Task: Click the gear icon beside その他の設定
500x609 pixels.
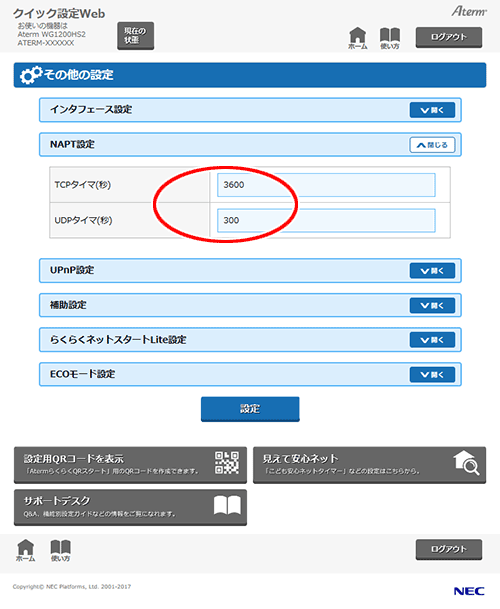Action: pyautogui.click(x=31, y=75)
